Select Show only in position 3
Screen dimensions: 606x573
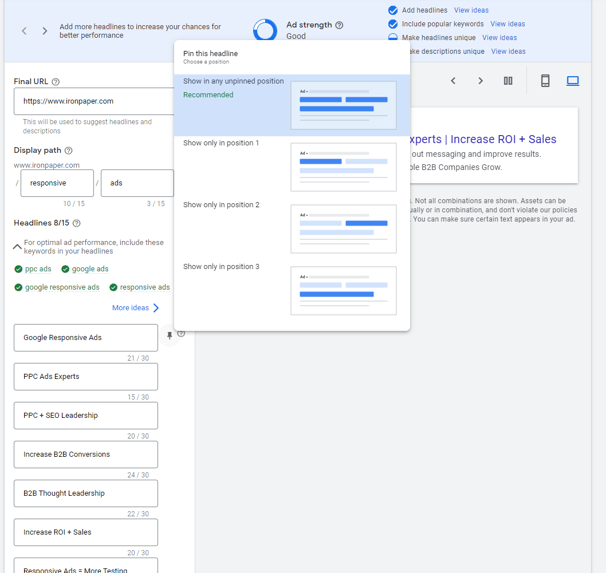tap(292, 291)
